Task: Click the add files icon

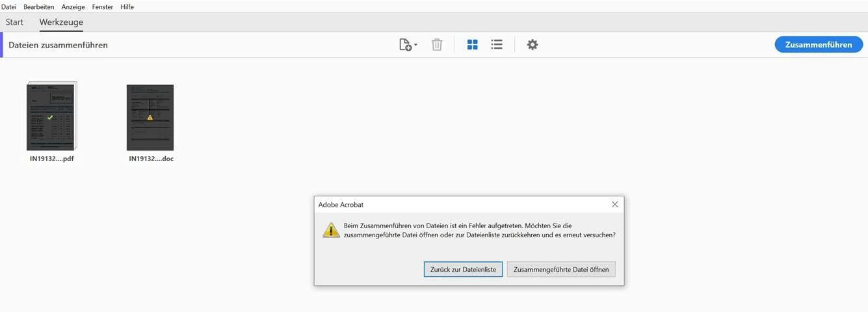Action: click(x=405, y=45)
